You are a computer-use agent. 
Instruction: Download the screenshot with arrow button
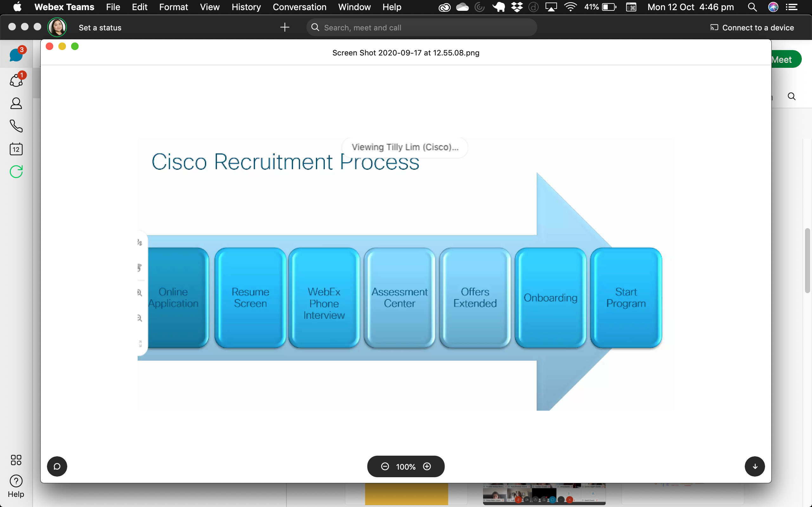(x=755, y=466)
